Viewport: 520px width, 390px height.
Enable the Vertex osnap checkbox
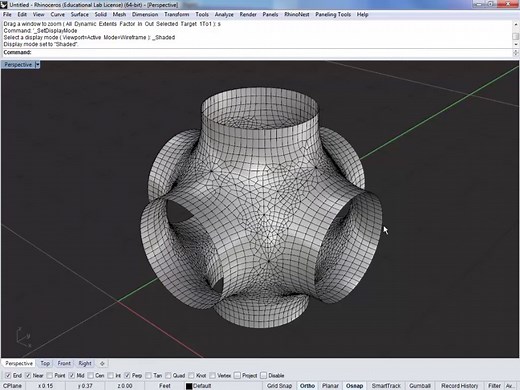click(x=212, y=376)
